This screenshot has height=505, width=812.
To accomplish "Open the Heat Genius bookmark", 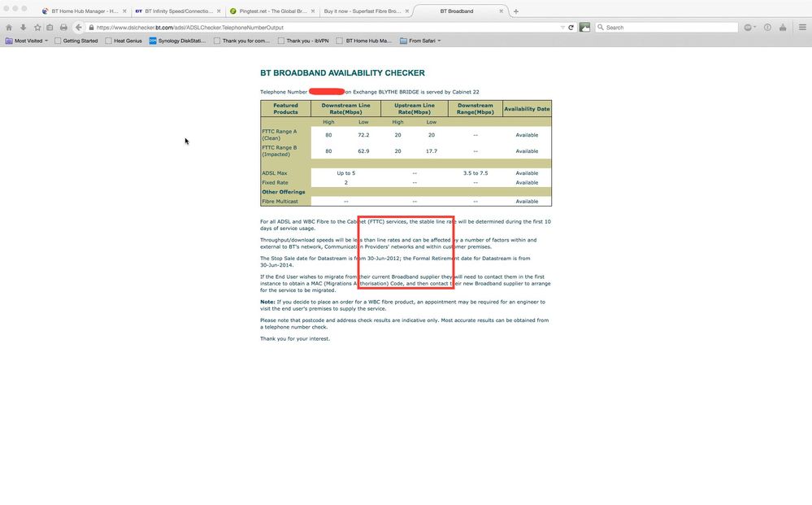I will (124, 41).
